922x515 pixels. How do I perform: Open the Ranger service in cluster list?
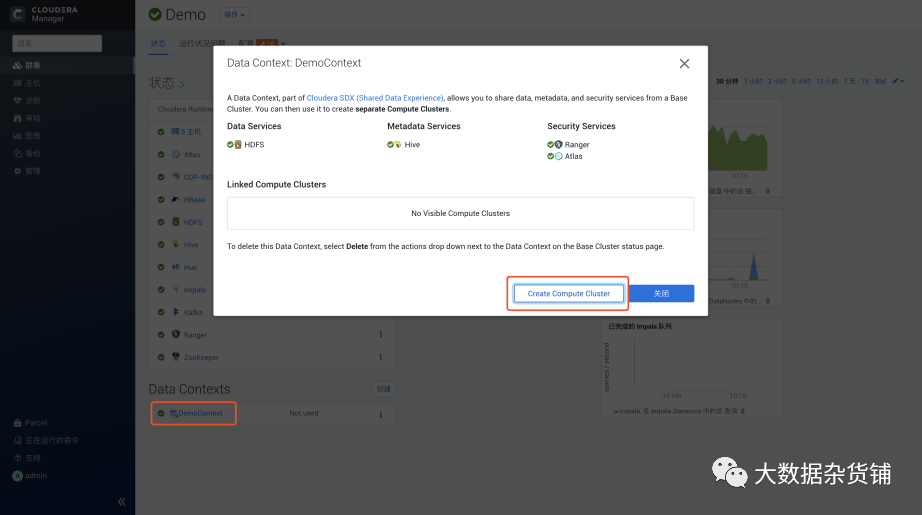[x=195, y=335]
